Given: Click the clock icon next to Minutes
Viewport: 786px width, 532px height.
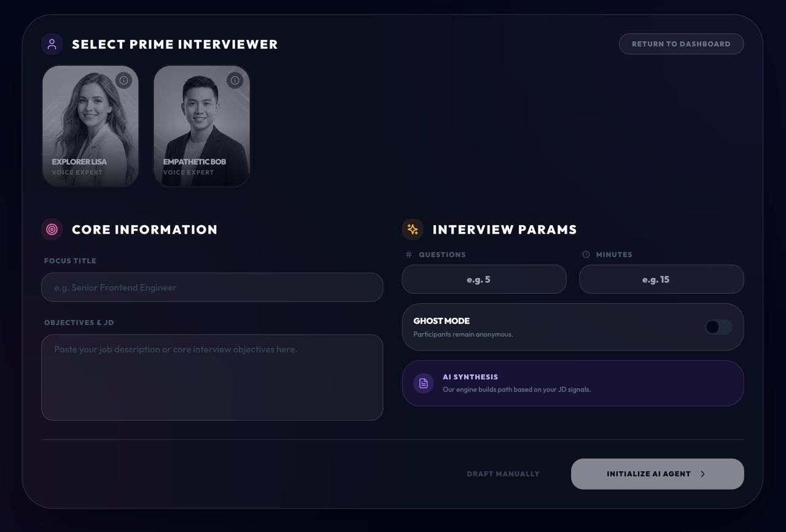Looking at the screenshot, I should pyautogui.click(x=586, y=255).
